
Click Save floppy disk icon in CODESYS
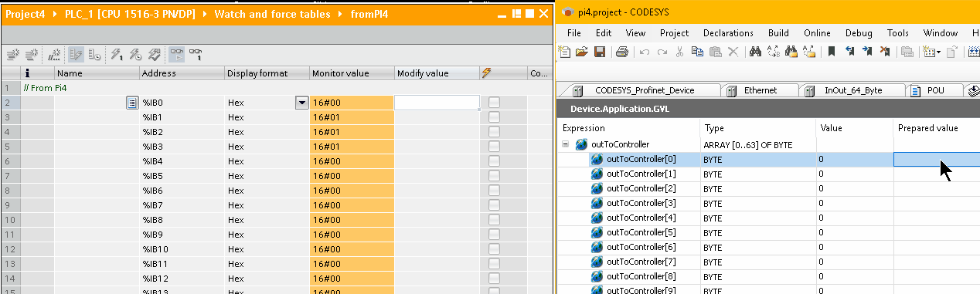600,52
